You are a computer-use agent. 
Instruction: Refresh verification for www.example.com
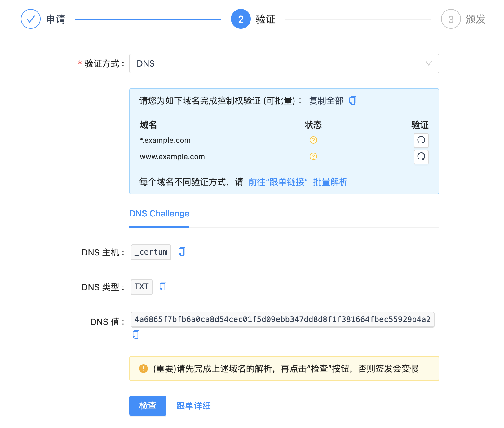click(421, 157)
